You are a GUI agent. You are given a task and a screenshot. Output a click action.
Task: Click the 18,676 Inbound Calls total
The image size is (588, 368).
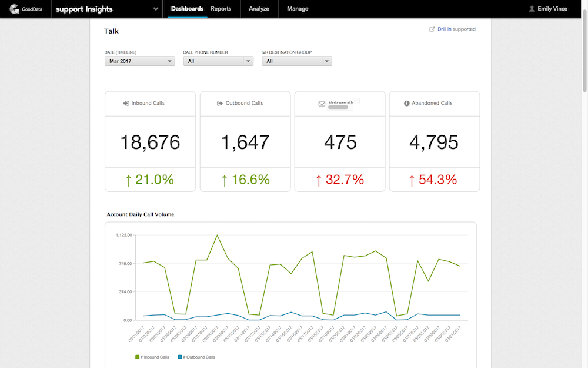(x=150, y=142)
